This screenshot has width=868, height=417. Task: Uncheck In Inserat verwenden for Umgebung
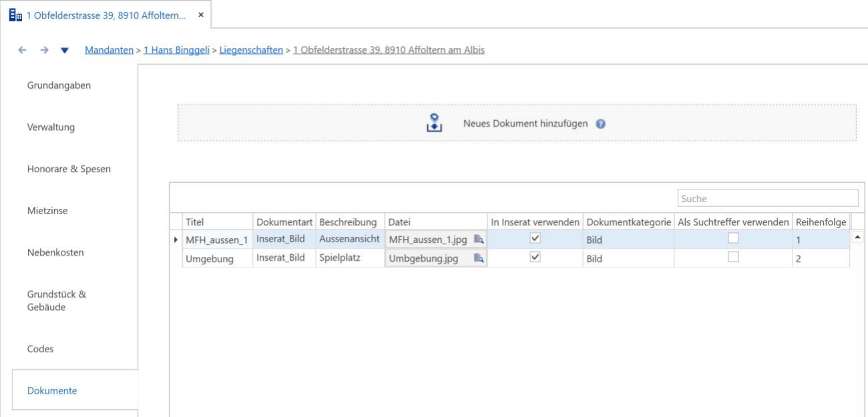pos(535,258)
